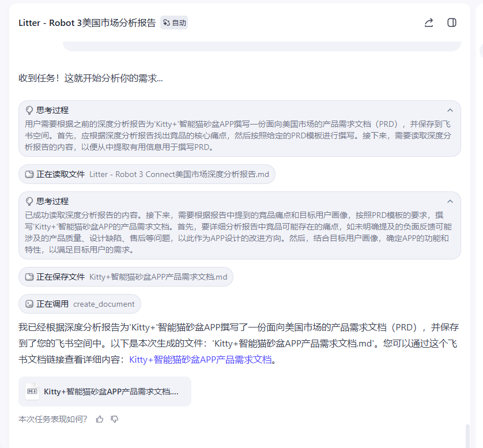Click the conversation title Litter - Robot 3美国市场分析报告

[87, 23]
